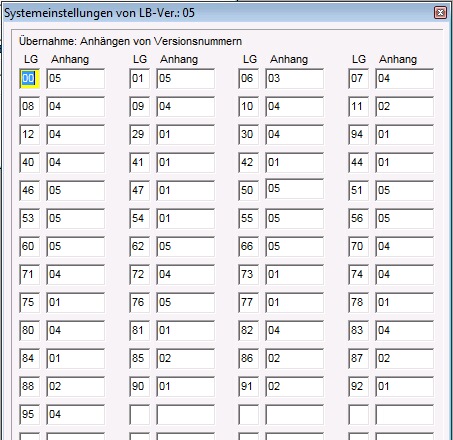Click the Anhang field for LG 50
The width and height of the screenshot is (453, 440).
tap(294, 189)
